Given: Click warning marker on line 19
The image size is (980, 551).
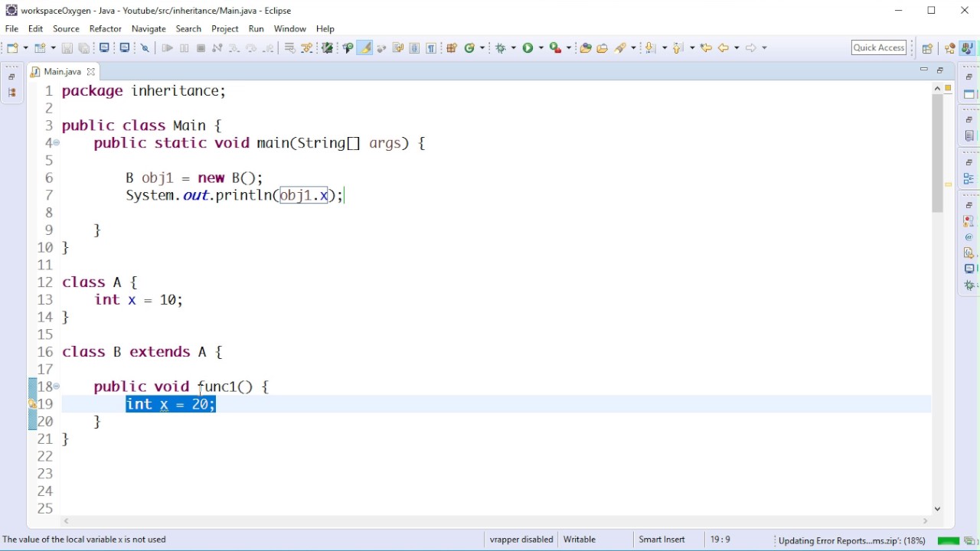Looking at the screenshot, I should click(33, 404).
